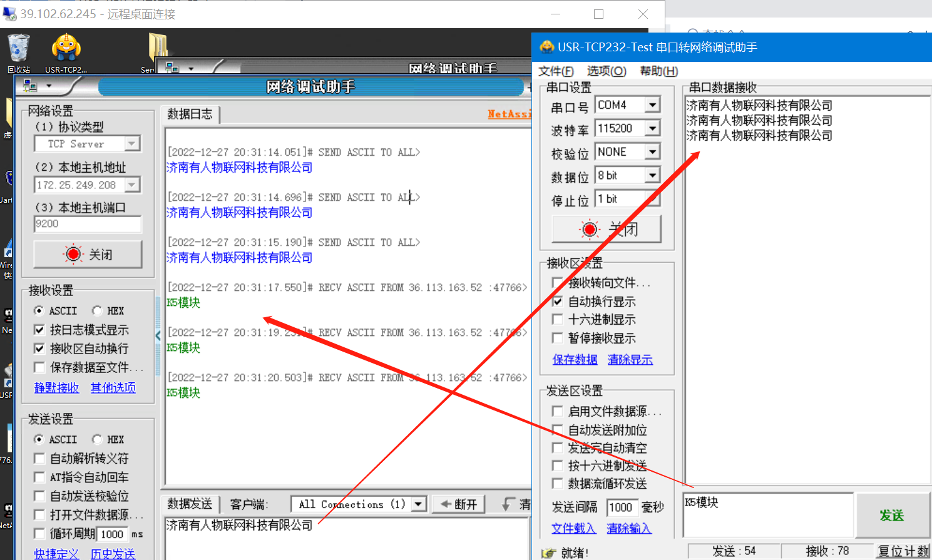Open the 选项(O) menu

(x=606, y=71)
